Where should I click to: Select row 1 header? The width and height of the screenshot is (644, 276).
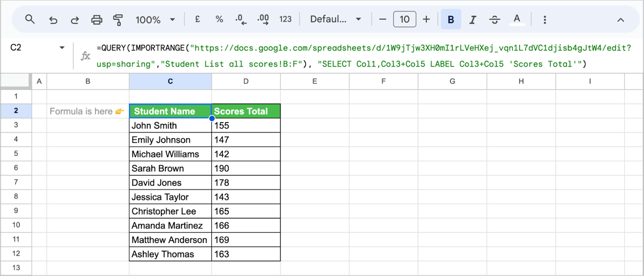[x=16, y=97]
